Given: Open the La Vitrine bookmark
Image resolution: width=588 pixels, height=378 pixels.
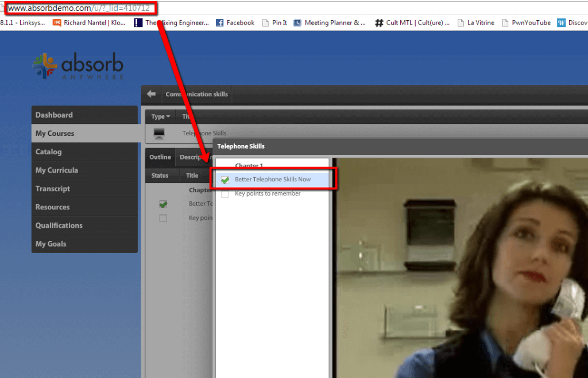Looking at the screenshot, I should tap(476, 23).
